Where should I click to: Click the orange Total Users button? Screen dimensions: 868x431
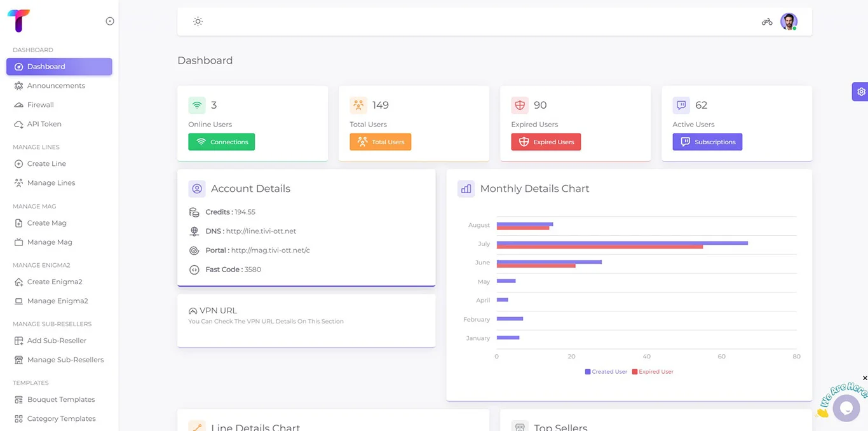tap(380, 142)
